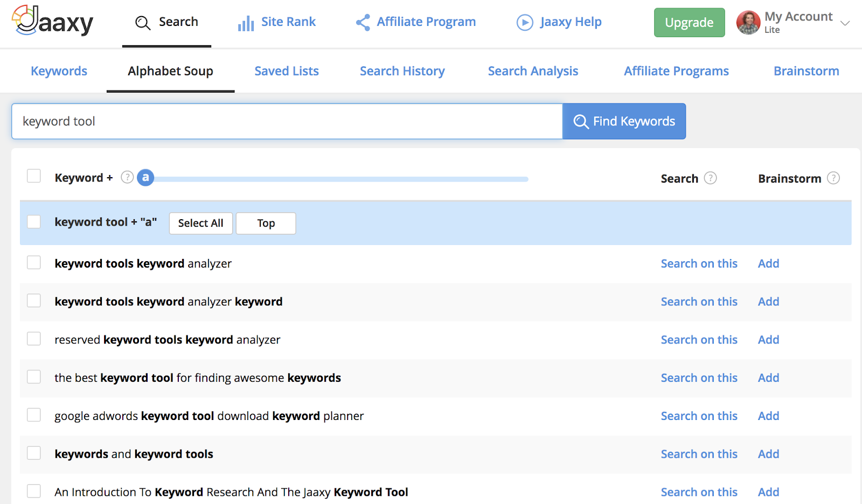The image size is (862, 504).
Task: Open the Brainstorm tab
Action: (x=807, y=71)
